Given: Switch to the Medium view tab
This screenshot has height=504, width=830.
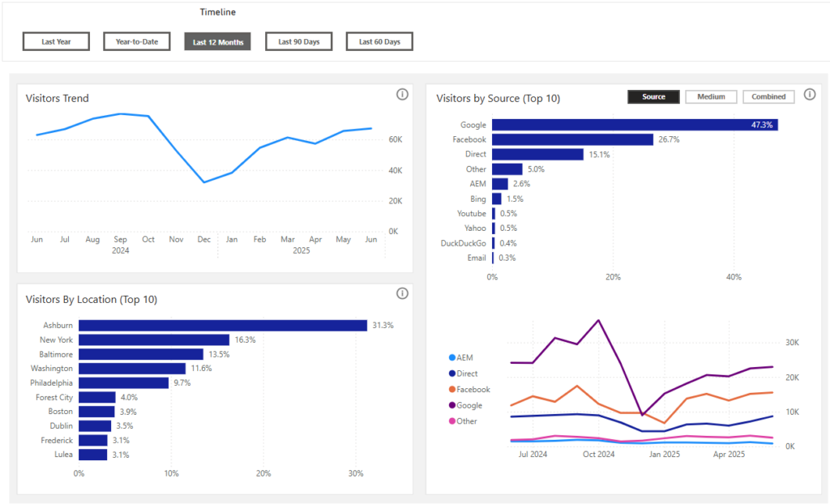Looking at the screenshot, I should [711, 96].
